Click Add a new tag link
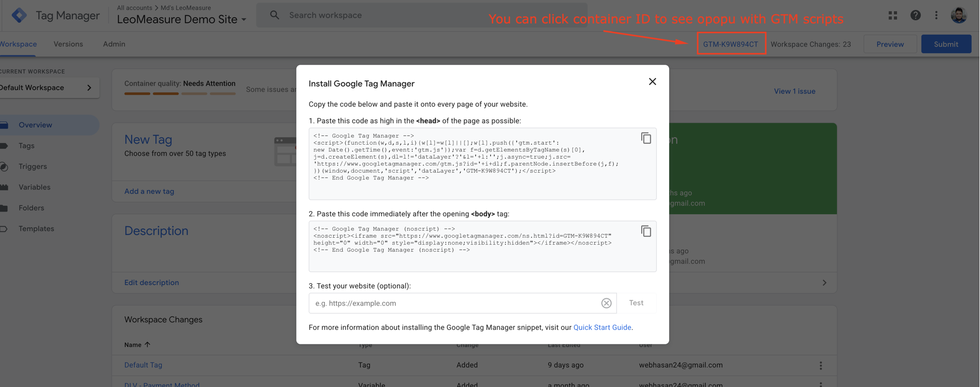Viewport: 980px width, 387px height. (149, 191)
